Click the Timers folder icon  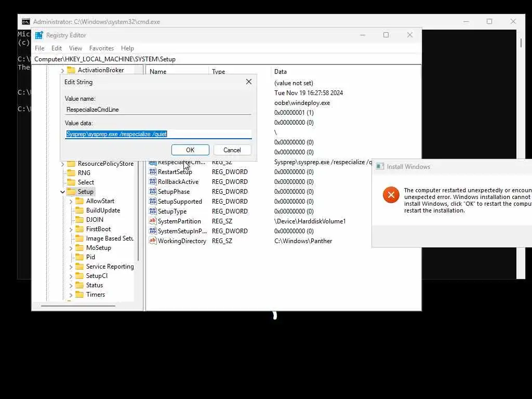(79, 295)
